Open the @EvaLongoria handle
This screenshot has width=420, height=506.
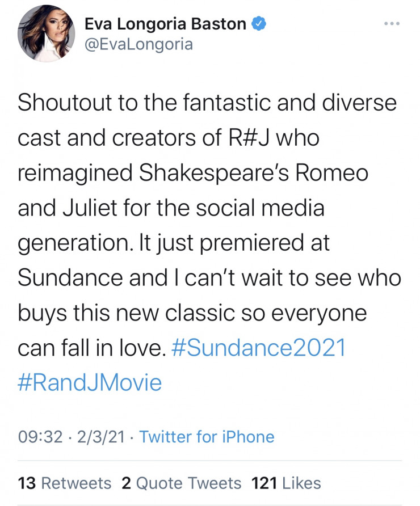[x=138, y=44]
